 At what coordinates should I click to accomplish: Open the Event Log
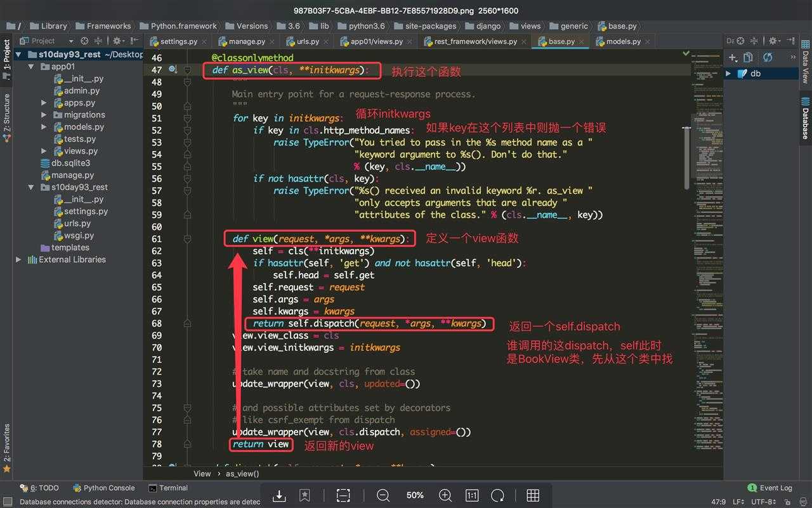tap(770, 488)
